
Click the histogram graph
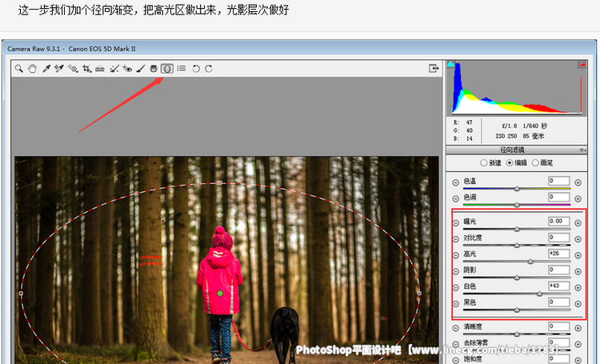coord(517,88)
